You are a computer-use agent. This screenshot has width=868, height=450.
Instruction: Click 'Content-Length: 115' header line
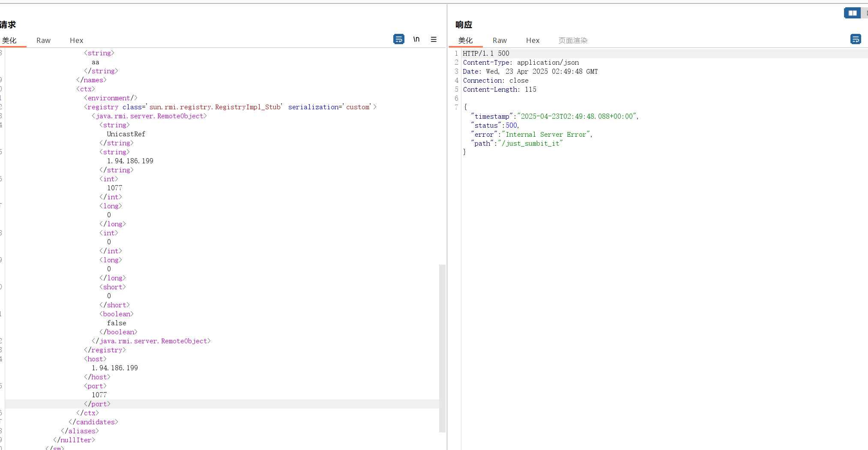pos(499,90)
